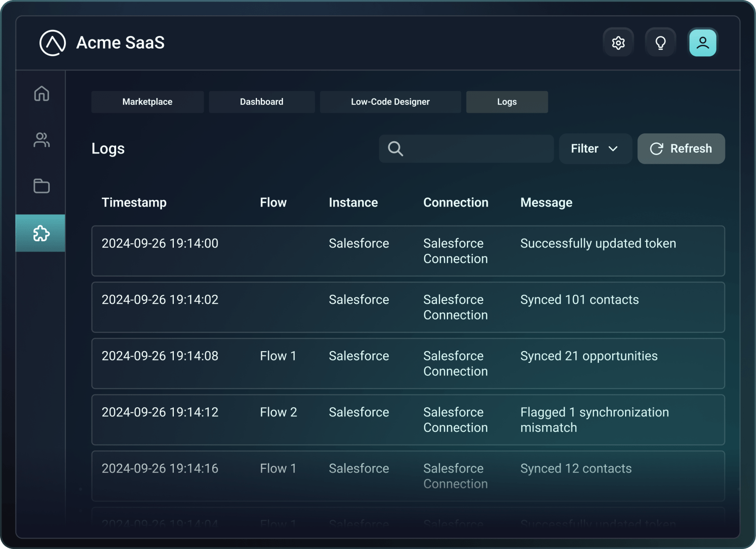Focus the logs search field
The image size is (756, 549).
[466, 149]
